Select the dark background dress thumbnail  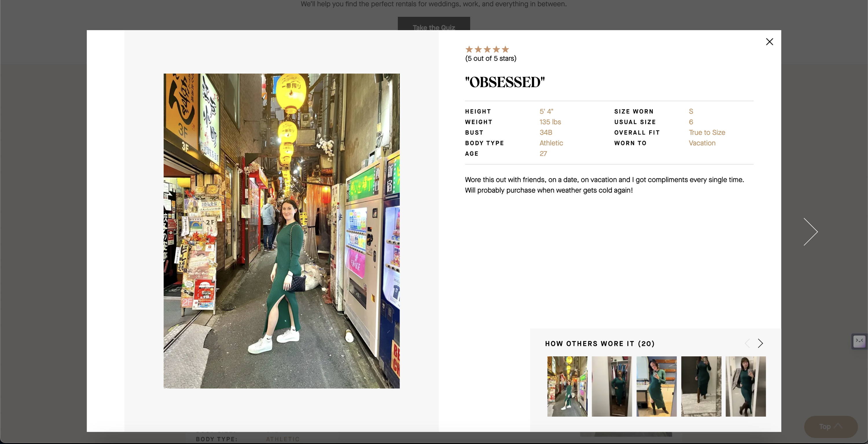[701, 386]
